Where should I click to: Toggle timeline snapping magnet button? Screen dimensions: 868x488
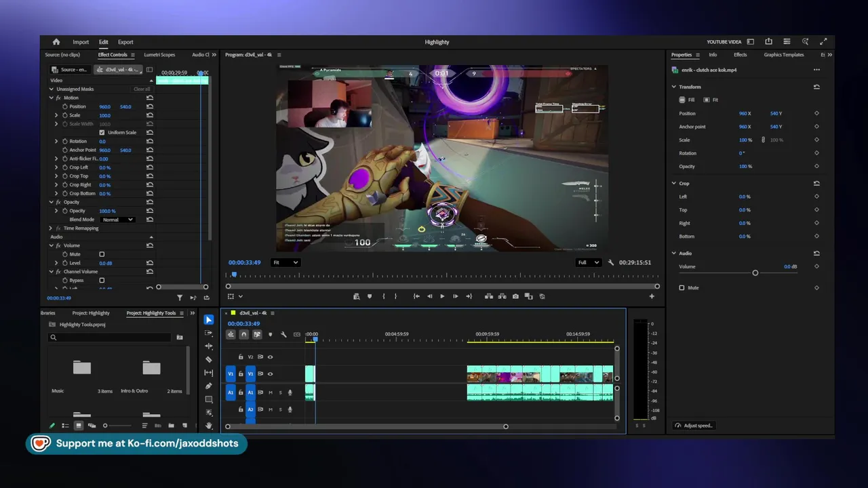pyautogui.click(x=244, y=334)
